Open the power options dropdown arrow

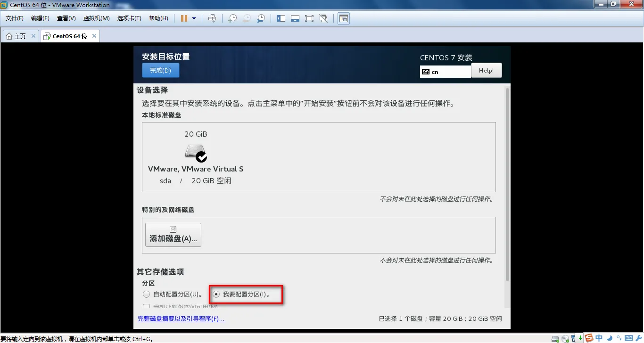194,18
